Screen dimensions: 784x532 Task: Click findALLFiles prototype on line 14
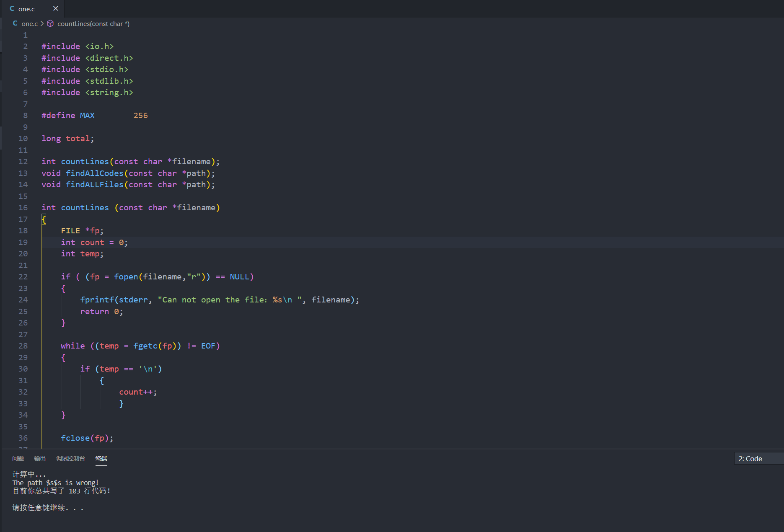(x=128, y=184)
